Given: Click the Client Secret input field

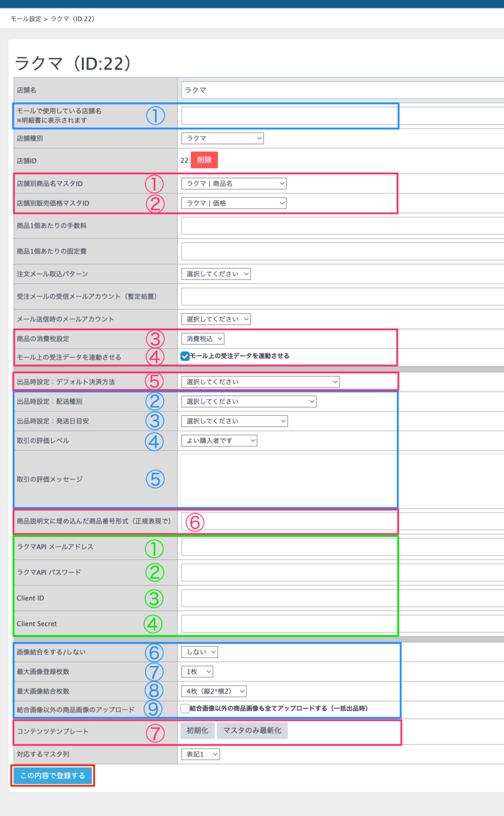Looking at the screenshot, I should (x=343, y=624).
